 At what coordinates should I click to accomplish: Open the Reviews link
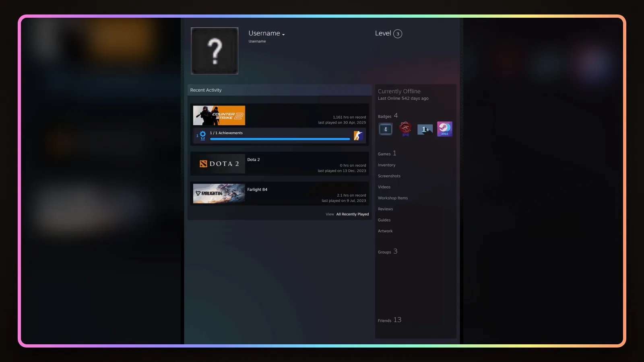click(385, 209)
